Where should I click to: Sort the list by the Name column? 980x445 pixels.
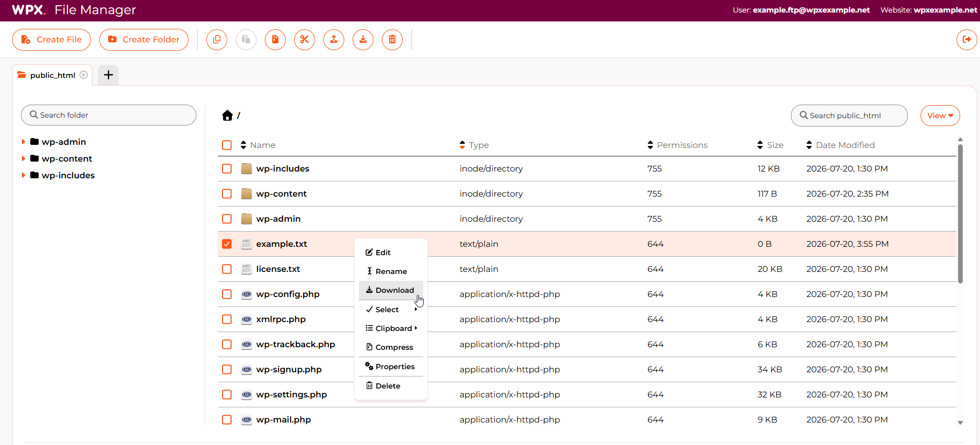click(x=258, y=145)
